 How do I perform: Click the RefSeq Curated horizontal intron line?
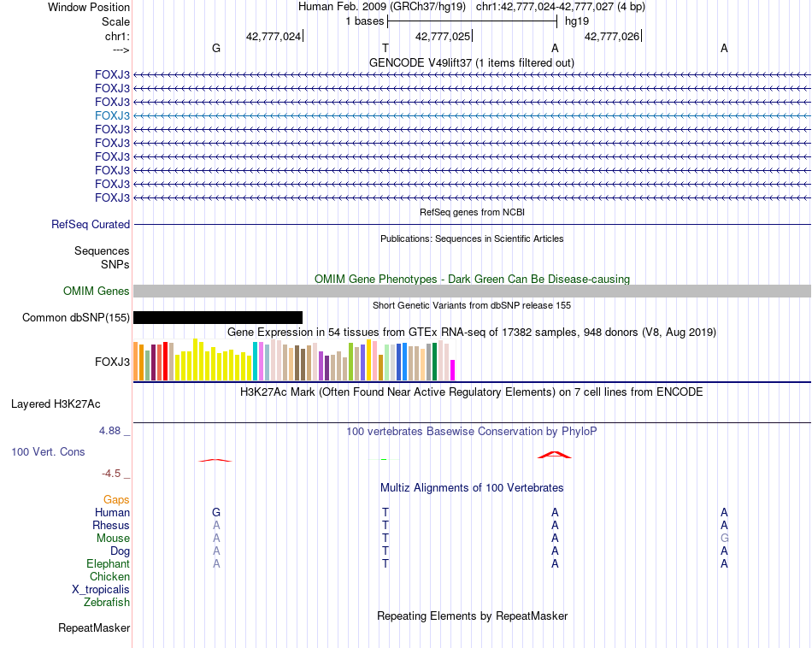[472, 224]
